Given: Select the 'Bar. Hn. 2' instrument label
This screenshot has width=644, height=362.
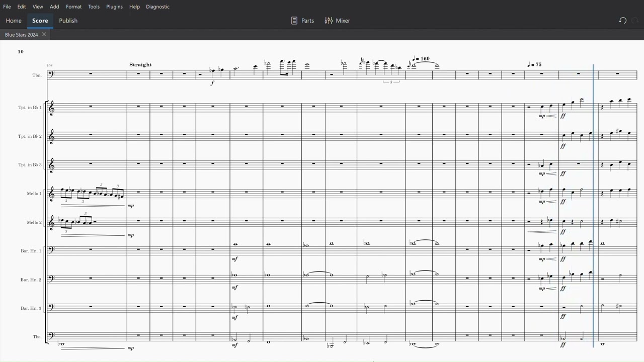Looking at the screenshot, I should coord(31,280).
